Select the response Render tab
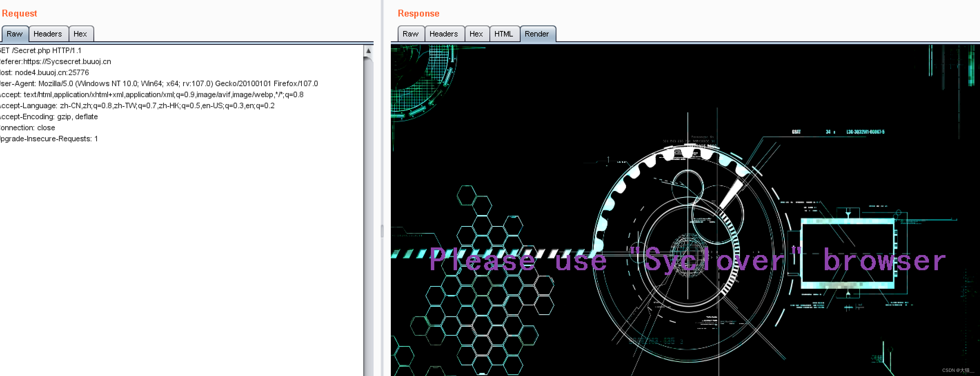 pyautogui.click(x=537, y=34)
